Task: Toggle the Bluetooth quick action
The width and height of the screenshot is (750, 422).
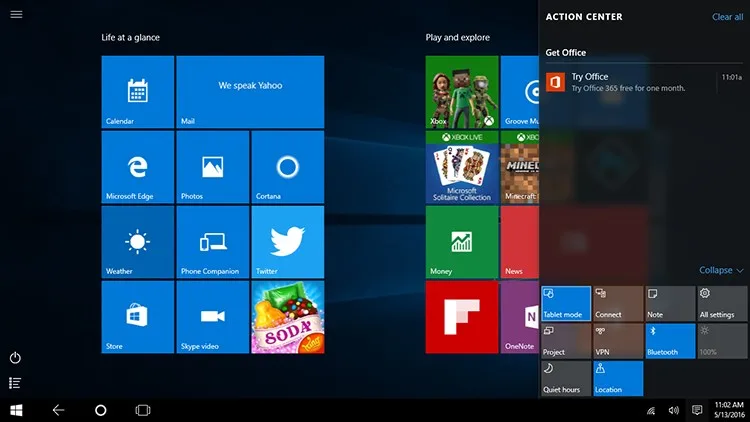Action: 670,341
